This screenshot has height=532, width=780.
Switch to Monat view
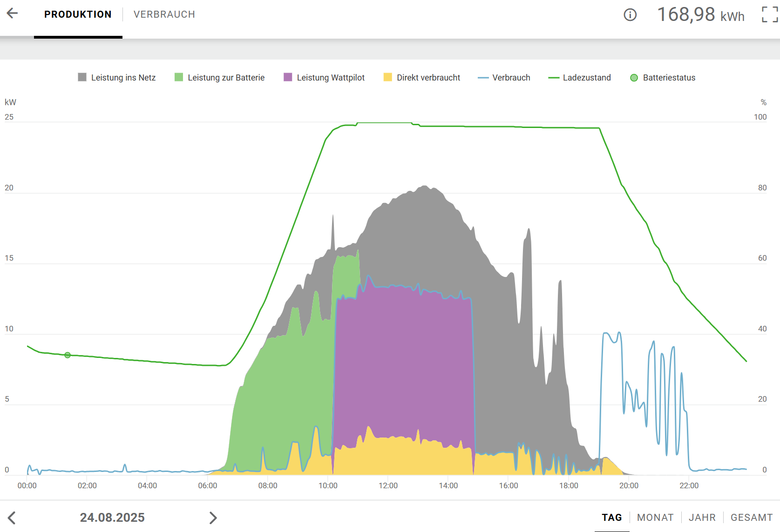655,518
